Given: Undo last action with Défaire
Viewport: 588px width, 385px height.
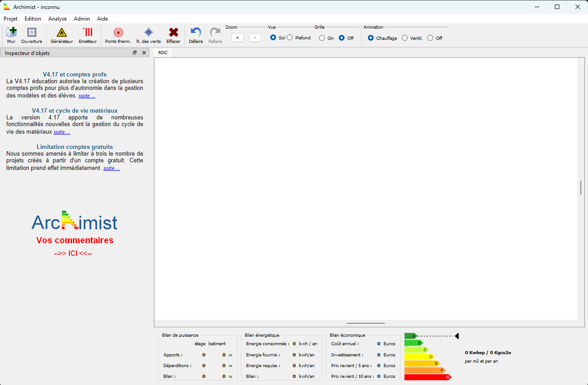Looking at the screenshot, I should 196,35.
